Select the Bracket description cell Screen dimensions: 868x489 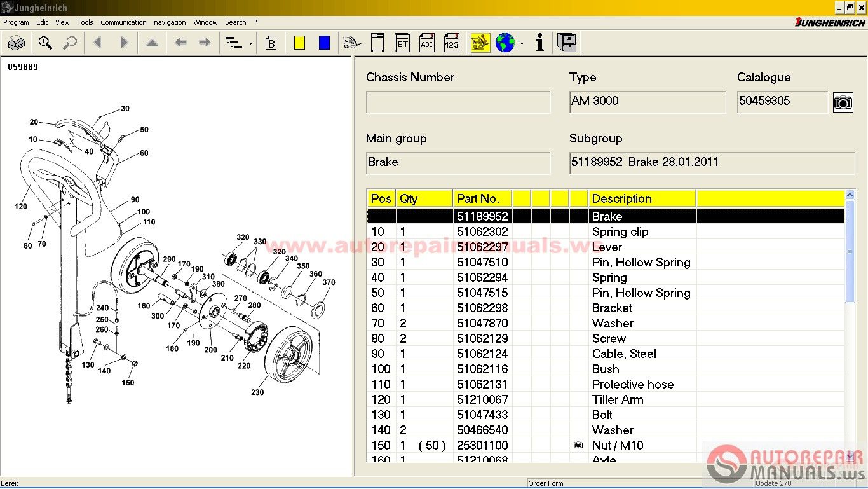coord(642,308)
